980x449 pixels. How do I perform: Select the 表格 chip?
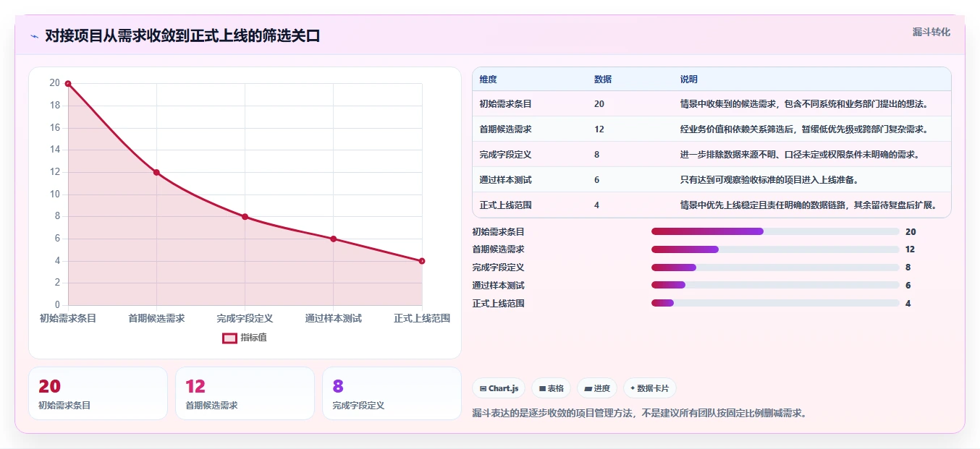551,388
